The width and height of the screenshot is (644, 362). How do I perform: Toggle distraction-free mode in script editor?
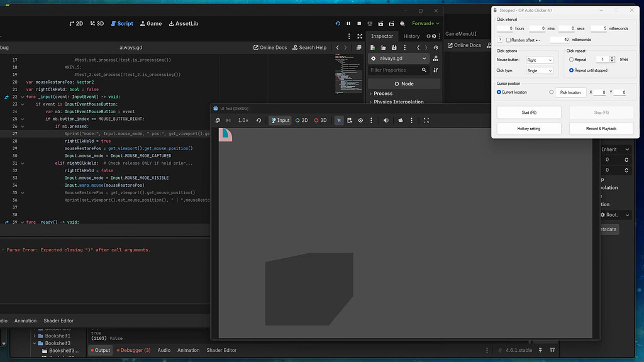pos(360,36)
